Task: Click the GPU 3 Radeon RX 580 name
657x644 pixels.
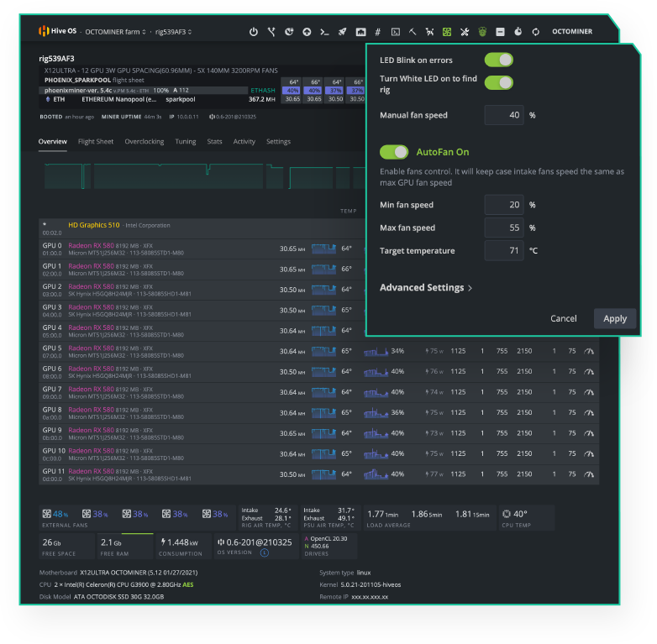Action: click(91, 307)
